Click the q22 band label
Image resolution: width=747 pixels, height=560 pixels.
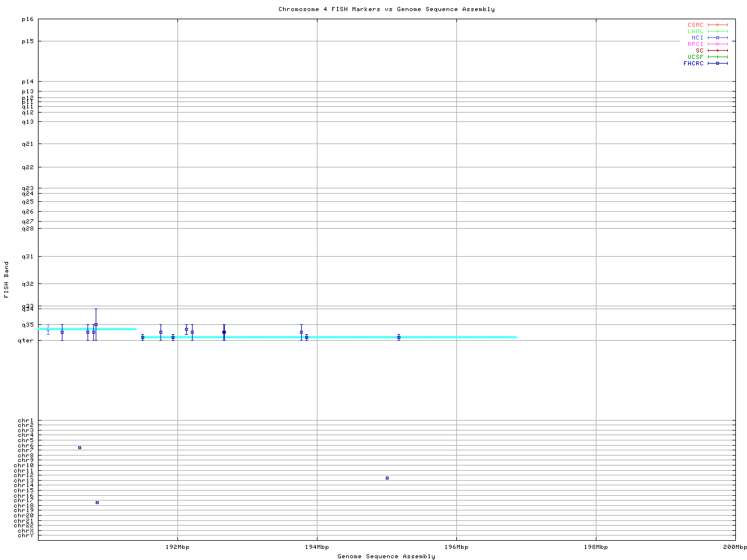pyautogui.click(x=28, y=167)
